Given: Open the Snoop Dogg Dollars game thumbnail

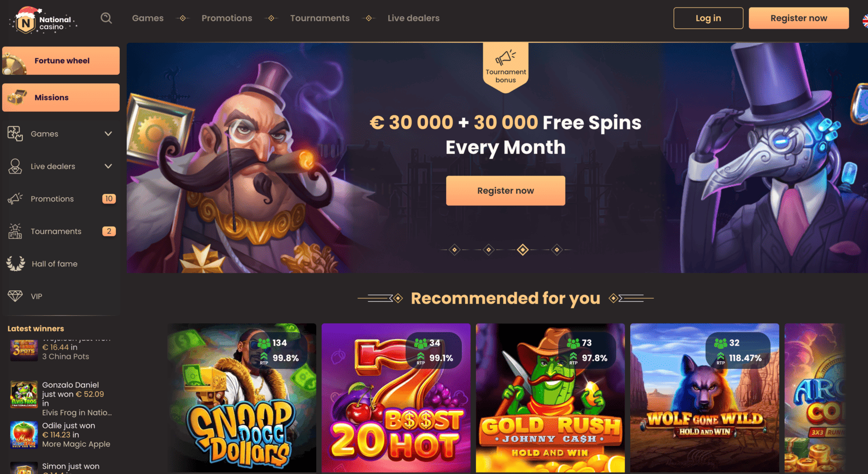Looking at the screenshot, I should coord(242,398).
